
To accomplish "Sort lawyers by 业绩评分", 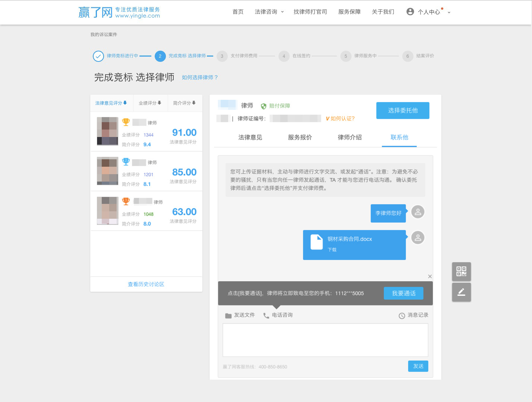I will [150, 103].
